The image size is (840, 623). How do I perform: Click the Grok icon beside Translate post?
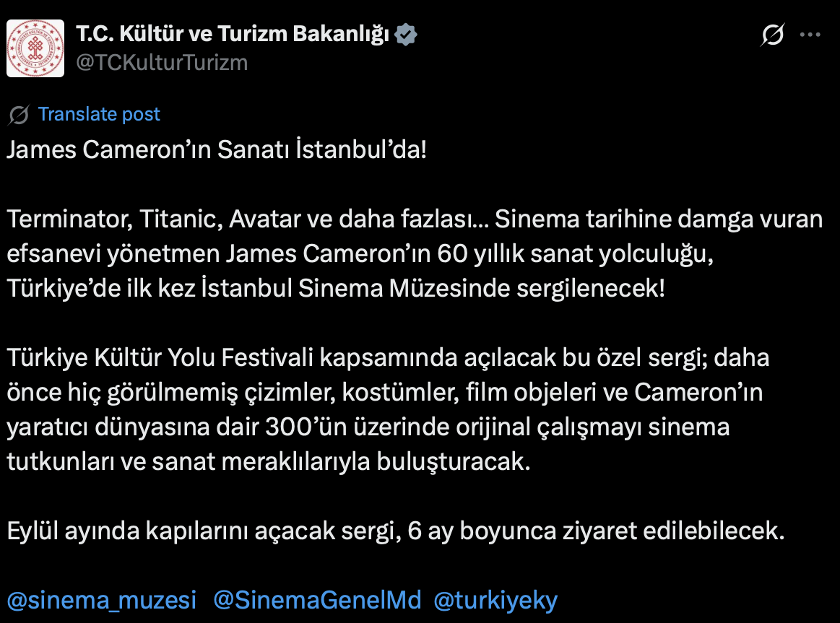[x=19, y=115]
